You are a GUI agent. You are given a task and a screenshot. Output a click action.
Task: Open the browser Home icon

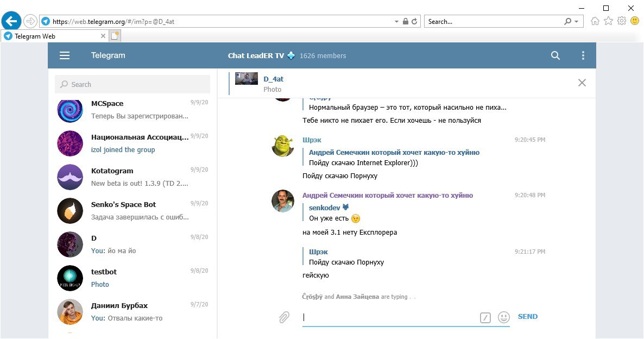coord(595,21)
